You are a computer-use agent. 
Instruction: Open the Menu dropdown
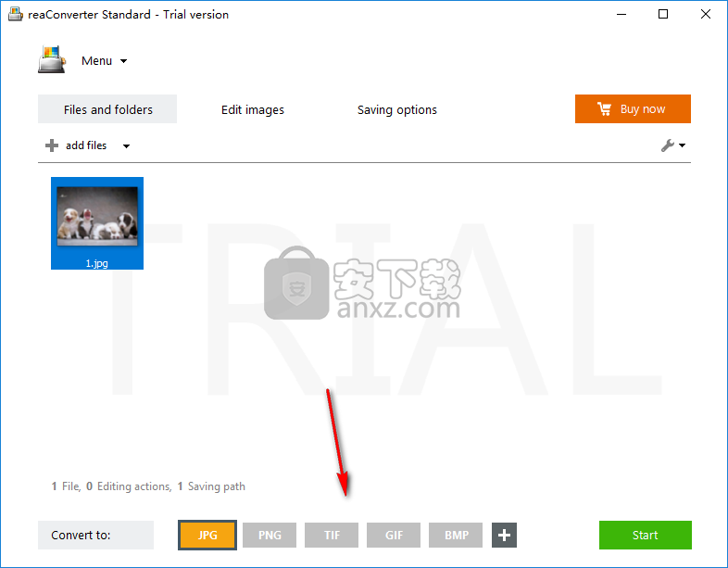104,61
